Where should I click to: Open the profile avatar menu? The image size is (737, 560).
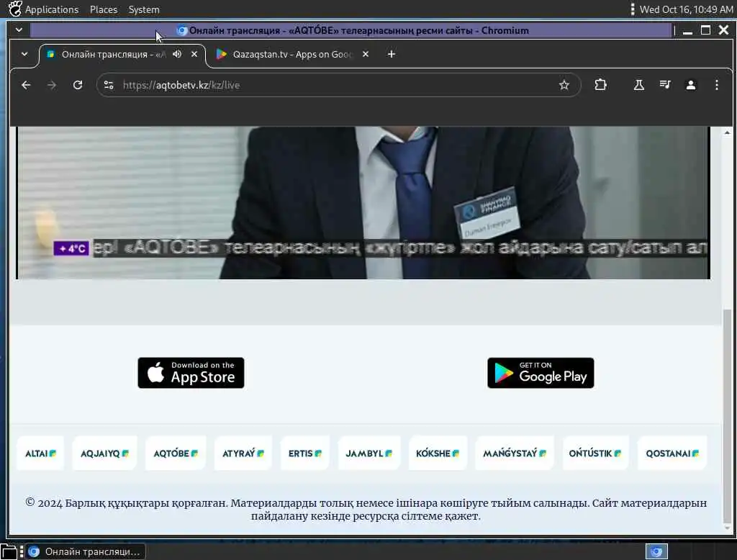click(690, 85)
